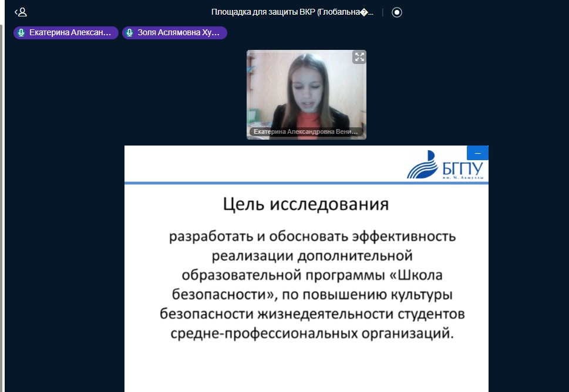Click the conference title Площадка для защиты ВКР
The height and width of the screenshot is (392, 569).
292,12
